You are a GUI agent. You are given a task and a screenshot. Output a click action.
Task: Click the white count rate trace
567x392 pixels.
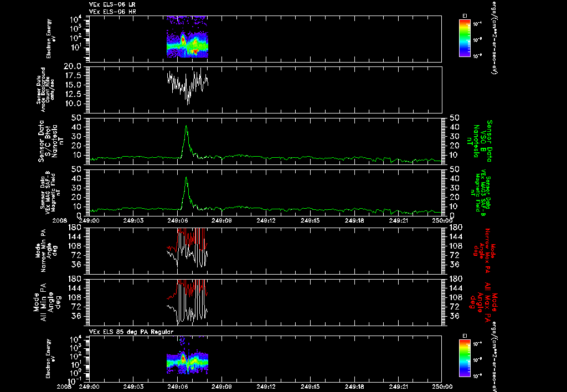pos(188,86)
